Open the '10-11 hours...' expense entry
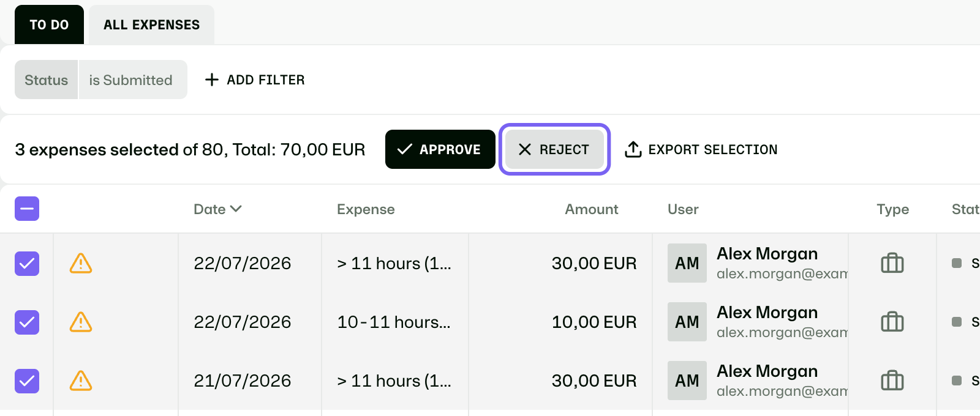This screenshot has height=416, width=980. click(x=394, y=322)
